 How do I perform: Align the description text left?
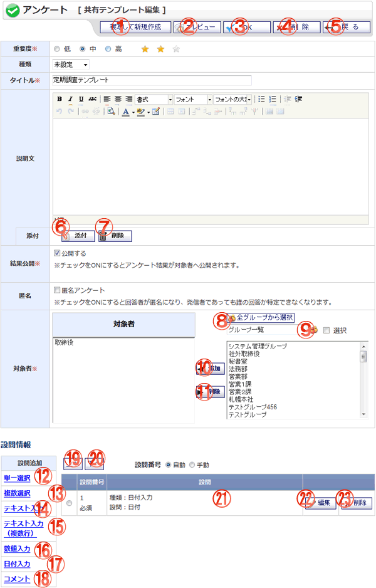(107, 99)
